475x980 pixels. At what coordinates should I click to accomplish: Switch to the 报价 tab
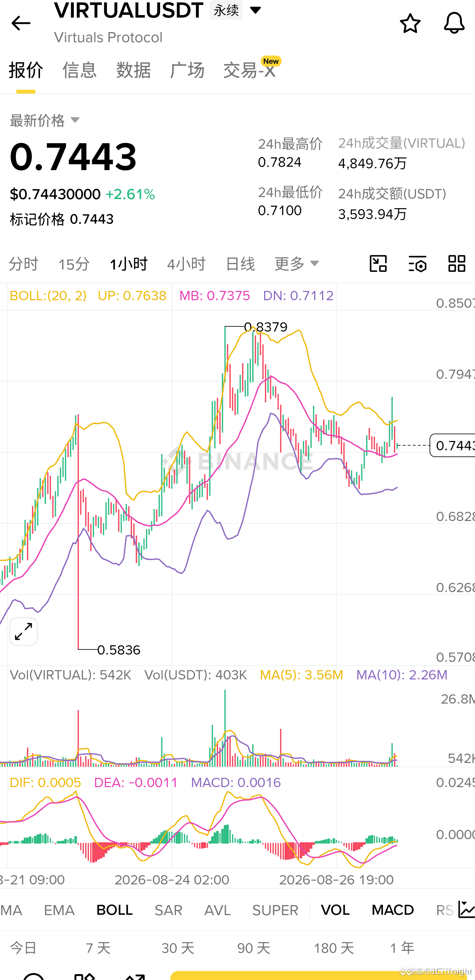[26, 70]
